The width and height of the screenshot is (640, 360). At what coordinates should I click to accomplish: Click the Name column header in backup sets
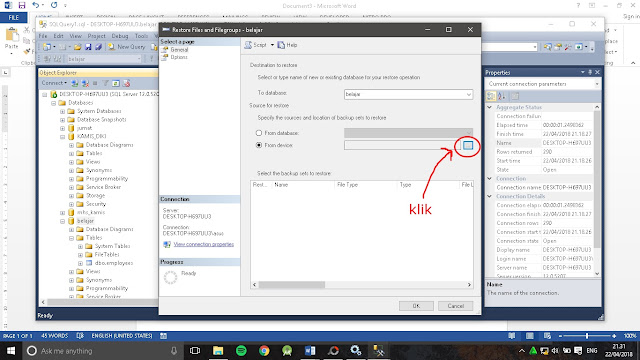304,185
